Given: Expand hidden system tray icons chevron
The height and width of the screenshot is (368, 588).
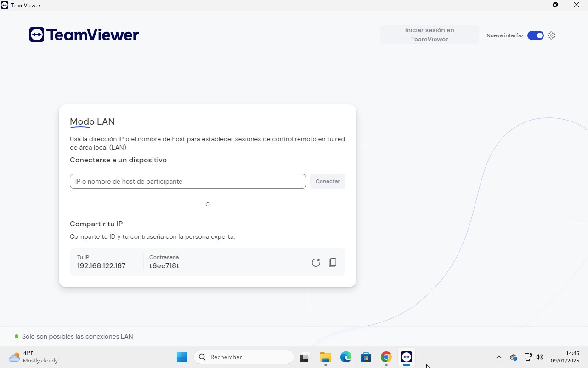Looking at the screenshot, I should coord(498,357).
